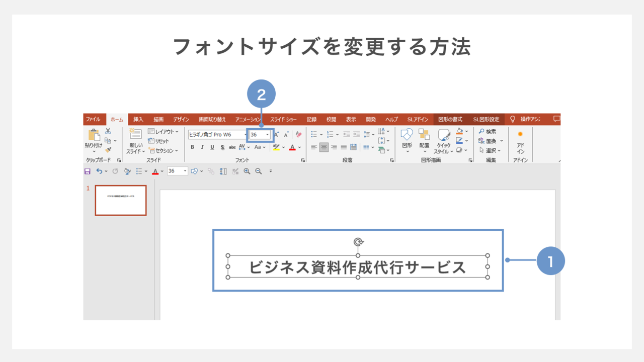
Task: Select the Format Painter brush icon
Action: pos(108,149)
